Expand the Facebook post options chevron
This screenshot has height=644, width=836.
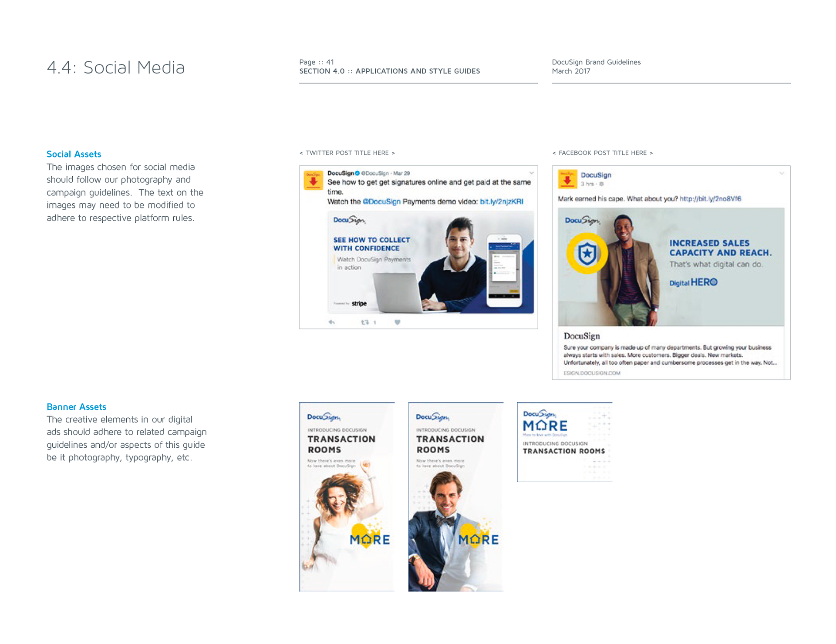(782, 173)
